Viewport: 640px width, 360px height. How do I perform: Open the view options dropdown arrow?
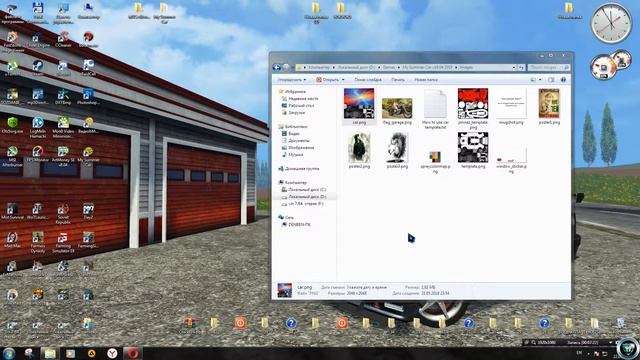point(540,80)
